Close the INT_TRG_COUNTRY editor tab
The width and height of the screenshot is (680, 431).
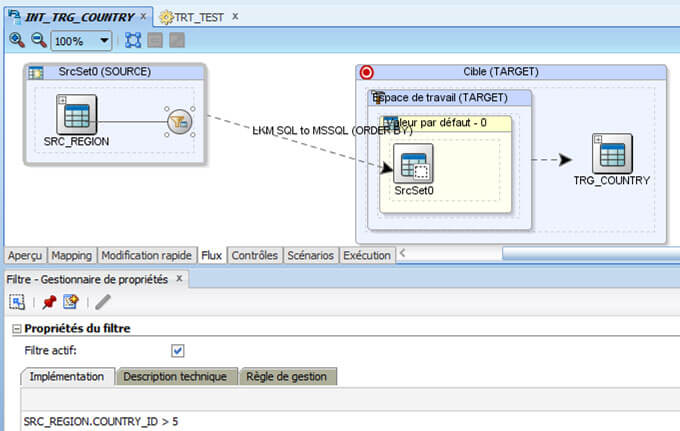tap(143, 16)
